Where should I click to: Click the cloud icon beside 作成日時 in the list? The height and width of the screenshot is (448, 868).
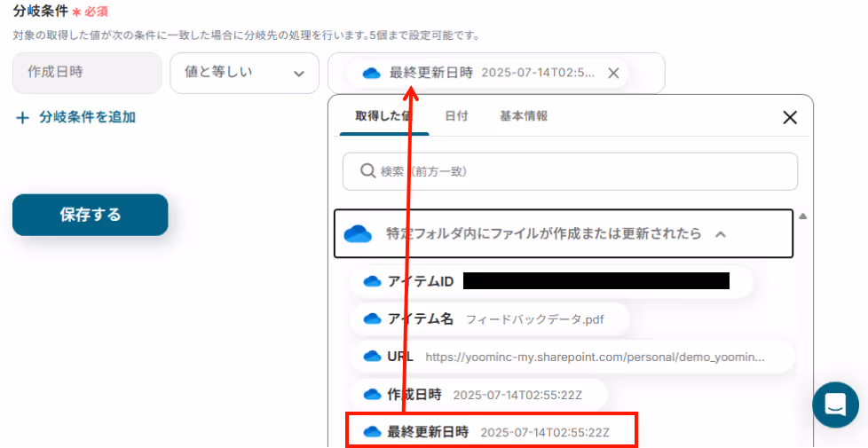pyautogui.click(x=373, y=394)
